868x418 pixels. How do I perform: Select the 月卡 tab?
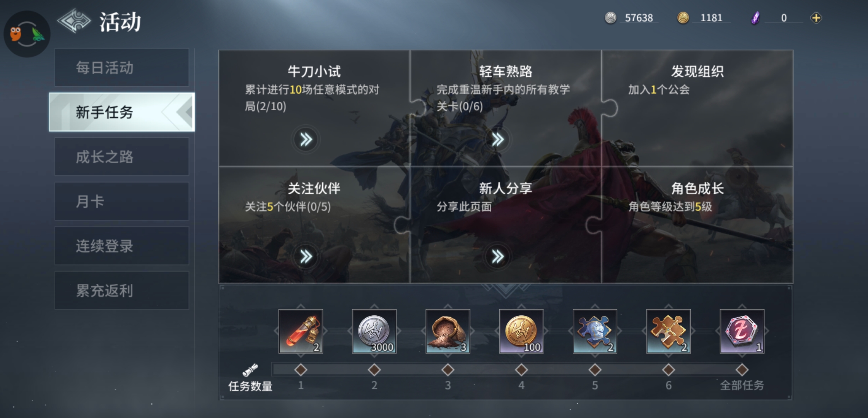122,201
